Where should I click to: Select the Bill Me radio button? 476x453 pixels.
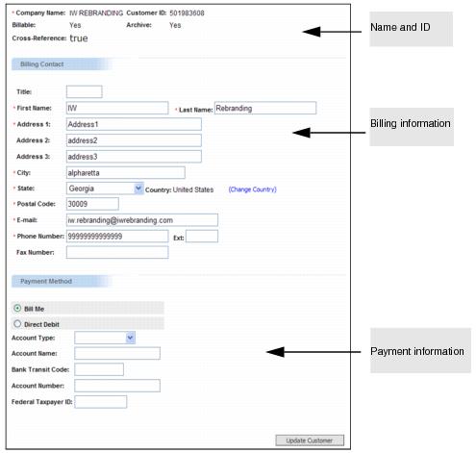(x=17, y=308)
